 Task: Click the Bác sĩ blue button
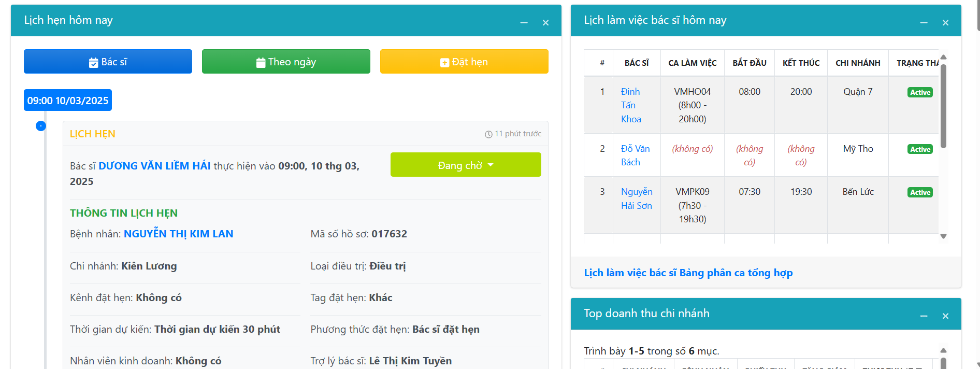tap(108, 62)
